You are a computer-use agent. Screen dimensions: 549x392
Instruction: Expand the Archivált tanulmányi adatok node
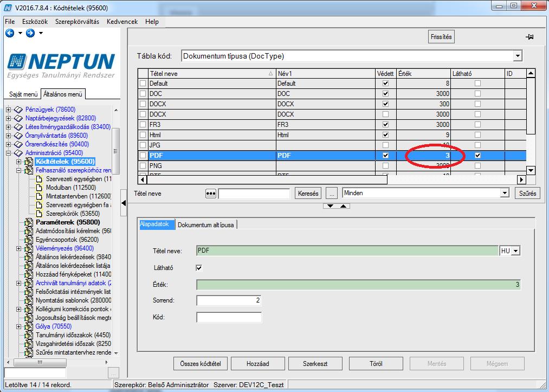coord(19,283)
